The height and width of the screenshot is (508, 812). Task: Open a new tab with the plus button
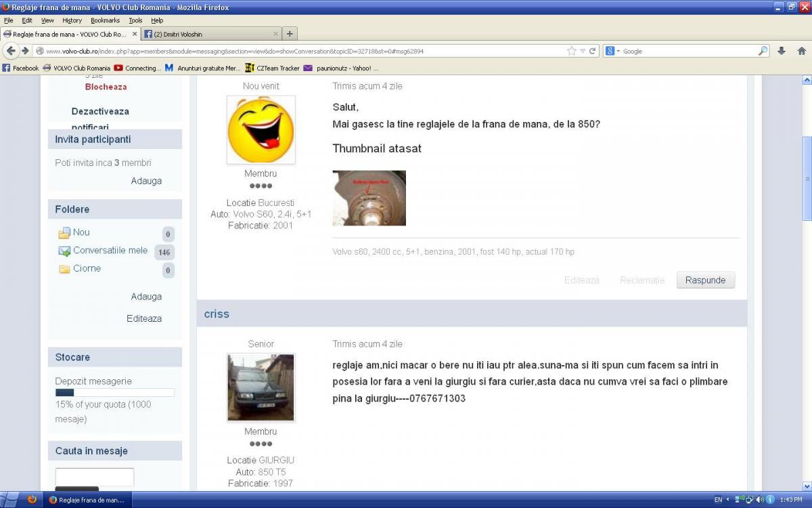[290, 34]
